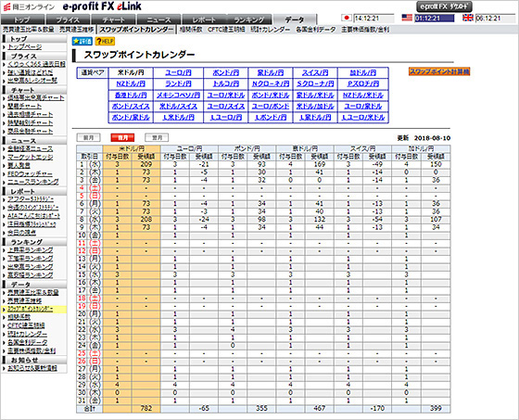The width and height of the screenshot is (519, 420).
Task: Go to next month with 翌月 button
Action: point(157,137)
